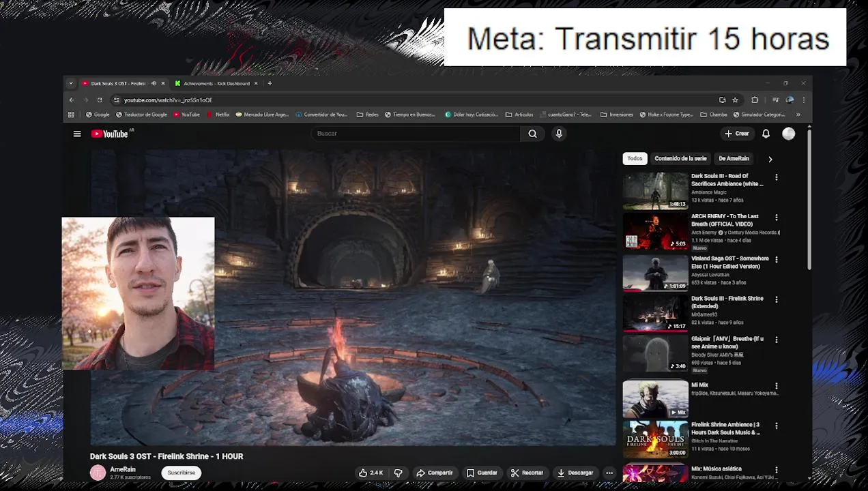Show hidden bookmarks with double chevron

[x=798, y=115]
